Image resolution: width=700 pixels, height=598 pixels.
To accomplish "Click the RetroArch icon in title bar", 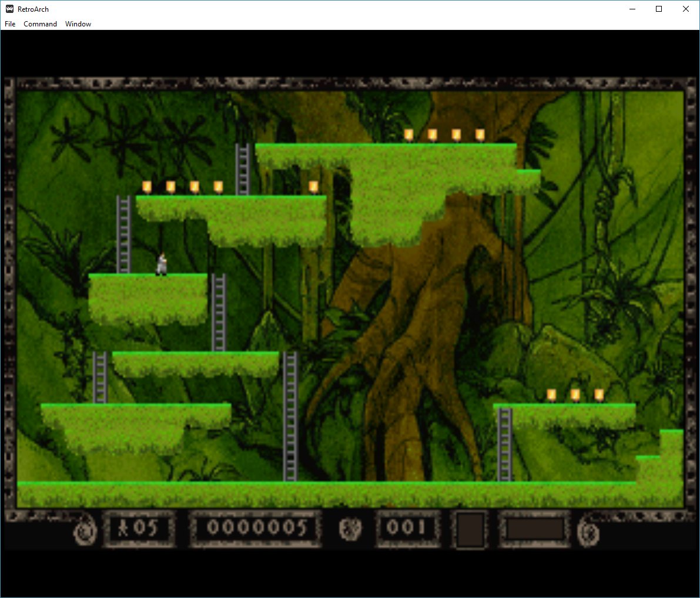I will (x=9, y=9).
